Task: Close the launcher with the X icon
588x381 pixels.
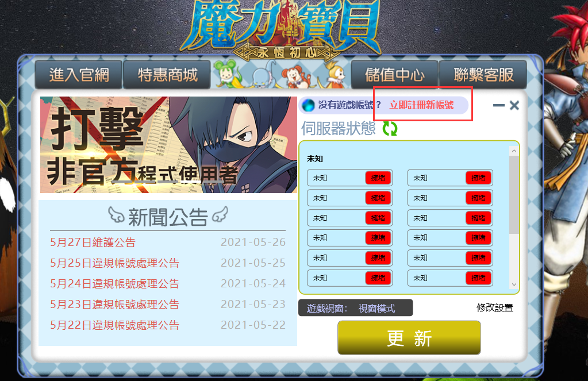Action: 514,105
